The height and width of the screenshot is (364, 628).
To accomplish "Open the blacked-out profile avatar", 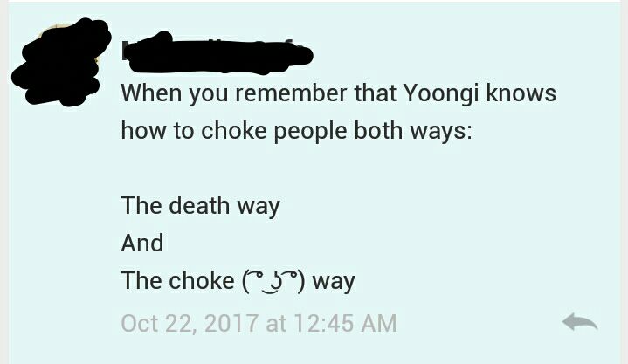I will pyautogui.click(x=61, y=62).
